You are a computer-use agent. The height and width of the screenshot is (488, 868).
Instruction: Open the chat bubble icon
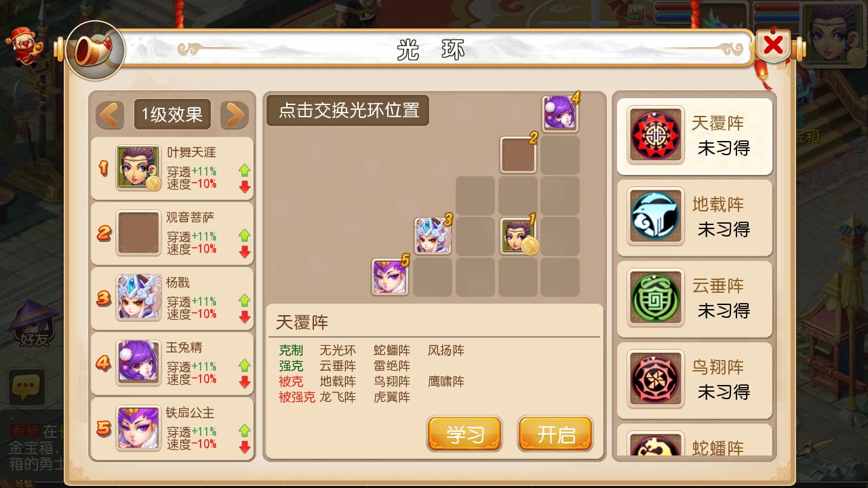(x=26, y=387)
